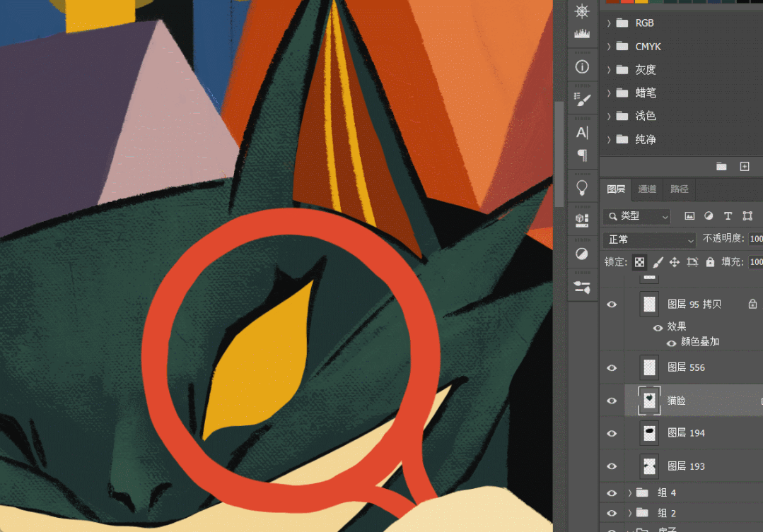
Task: Expand the 组 4 layer group
Action: (629, 493)
